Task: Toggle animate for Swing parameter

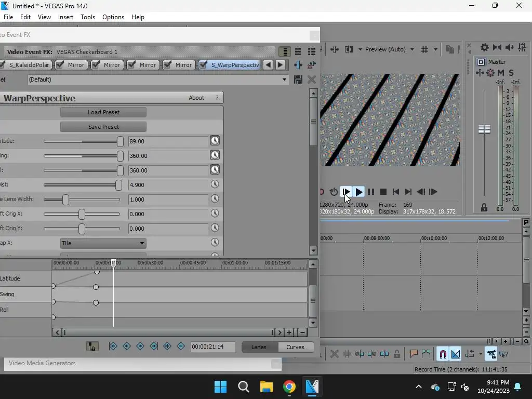Action: tap(215, 155)
